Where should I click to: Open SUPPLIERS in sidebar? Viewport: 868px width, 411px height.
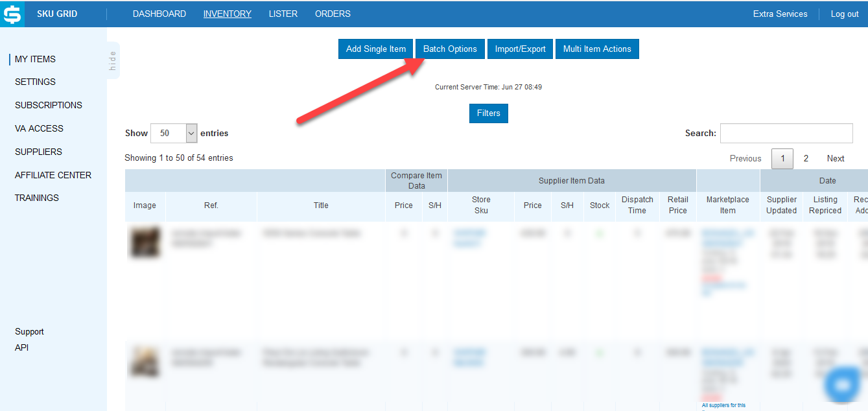(38, 152)
